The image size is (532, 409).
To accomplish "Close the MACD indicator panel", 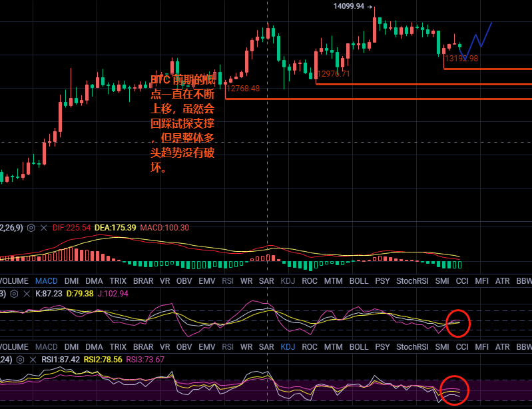I will (x=44, y=228).
